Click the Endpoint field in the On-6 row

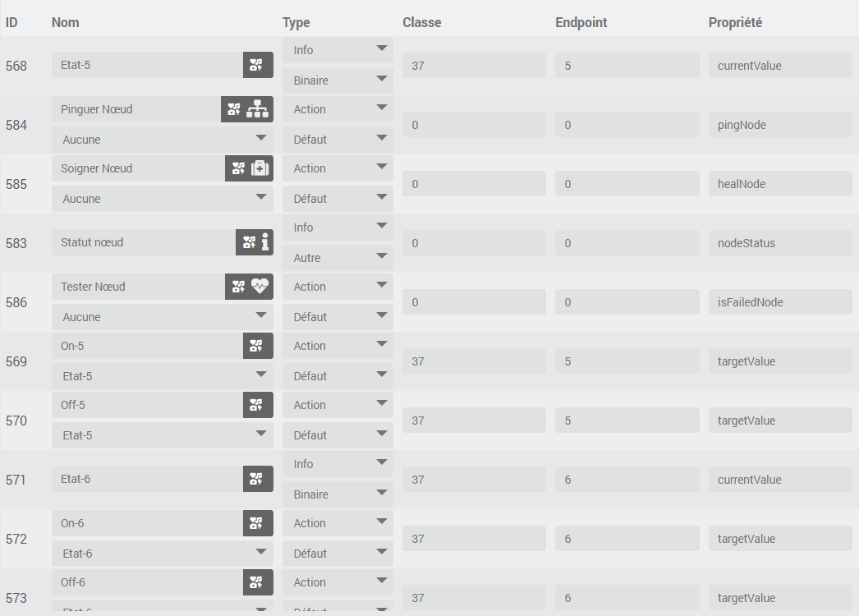[627, 539]
